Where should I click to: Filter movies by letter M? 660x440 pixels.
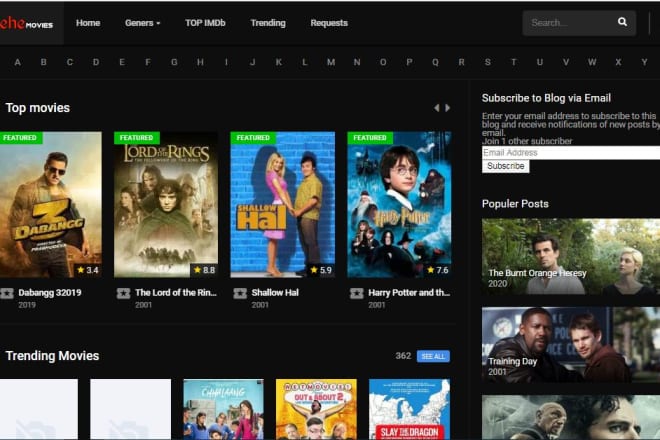click(x=331, y=62)
